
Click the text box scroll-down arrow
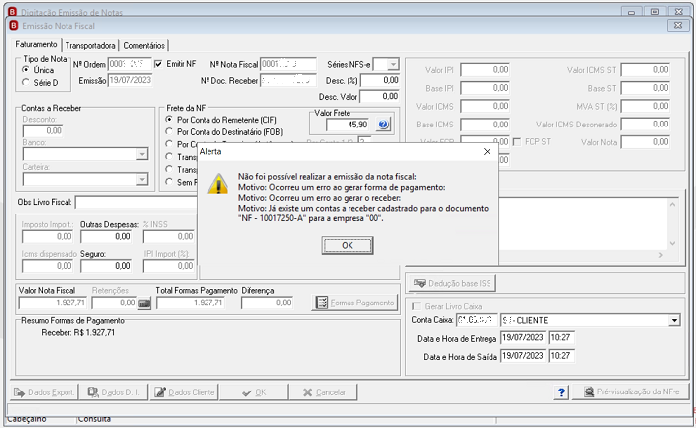point(672,243)
